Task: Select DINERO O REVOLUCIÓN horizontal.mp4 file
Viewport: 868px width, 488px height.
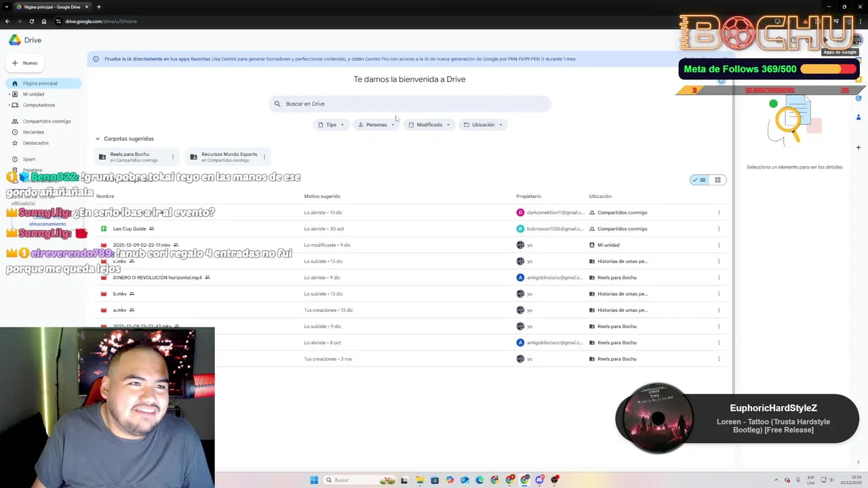Action: point(410,278)
